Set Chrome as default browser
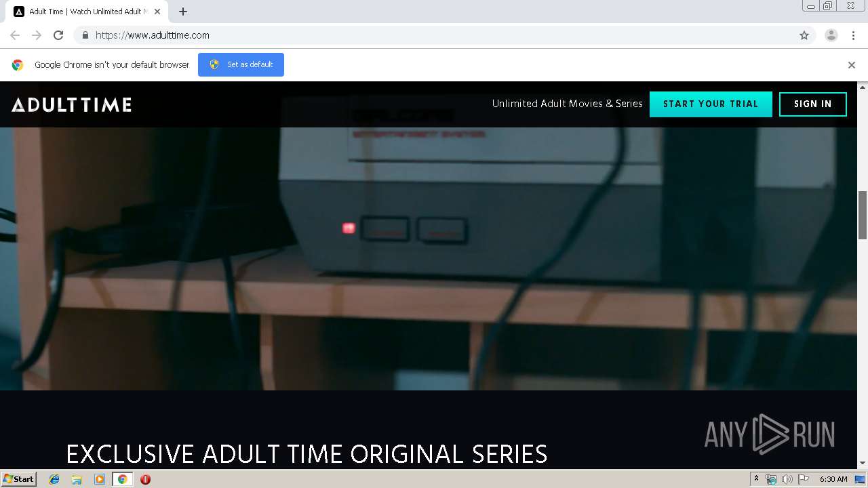Viewport: 868px width, 488px height. (x=241, y=64)
